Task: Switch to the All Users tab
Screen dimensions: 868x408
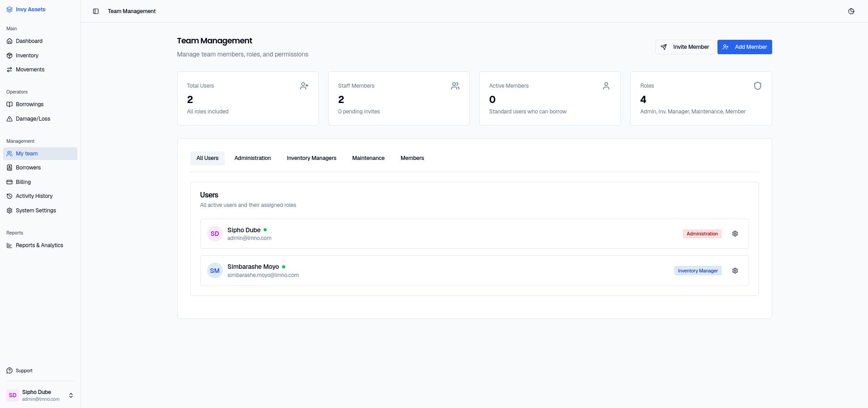Action: point(208,158)
